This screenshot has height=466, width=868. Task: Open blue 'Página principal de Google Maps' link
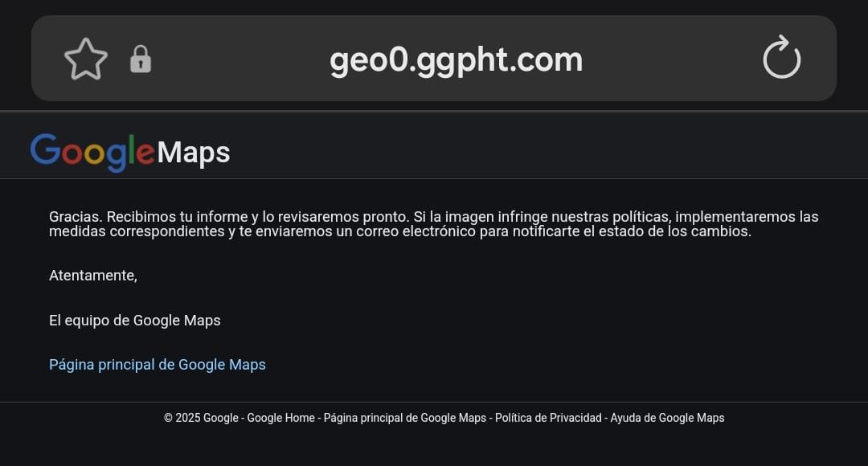[x=158, y=365]
